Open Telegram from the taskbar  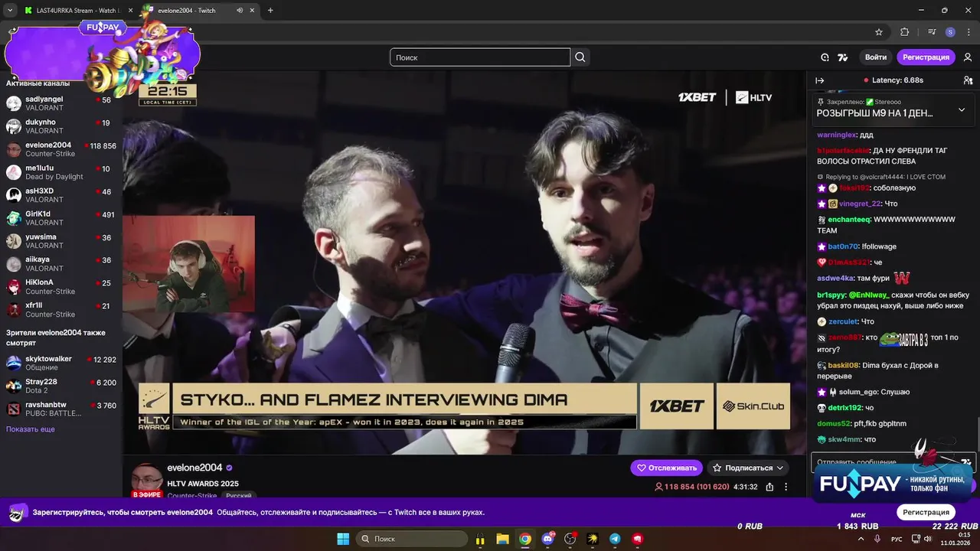[x=615, y=539]
